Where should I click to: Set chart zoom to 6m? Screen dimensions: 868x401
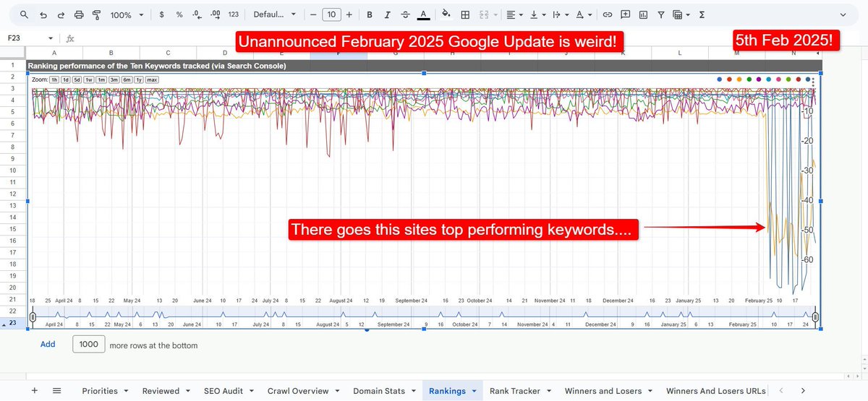[127, 79]
